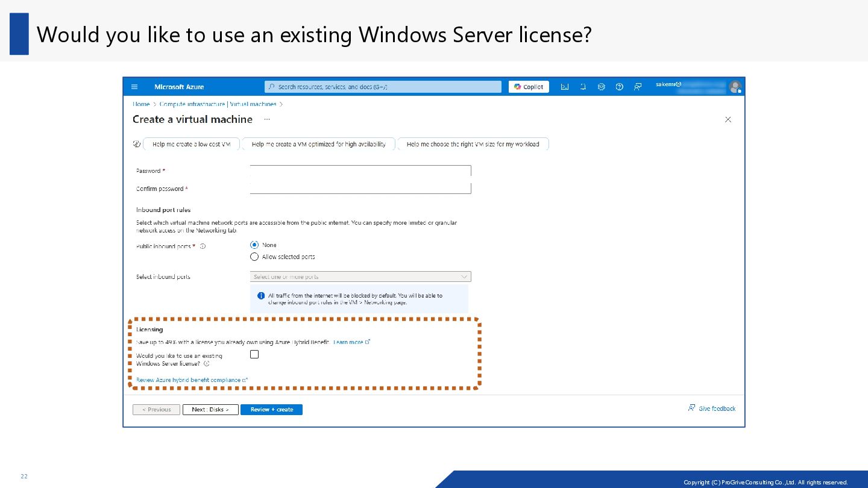Click the Learn more link under Licensing
The image size is (868, 488).
(351, 342)
